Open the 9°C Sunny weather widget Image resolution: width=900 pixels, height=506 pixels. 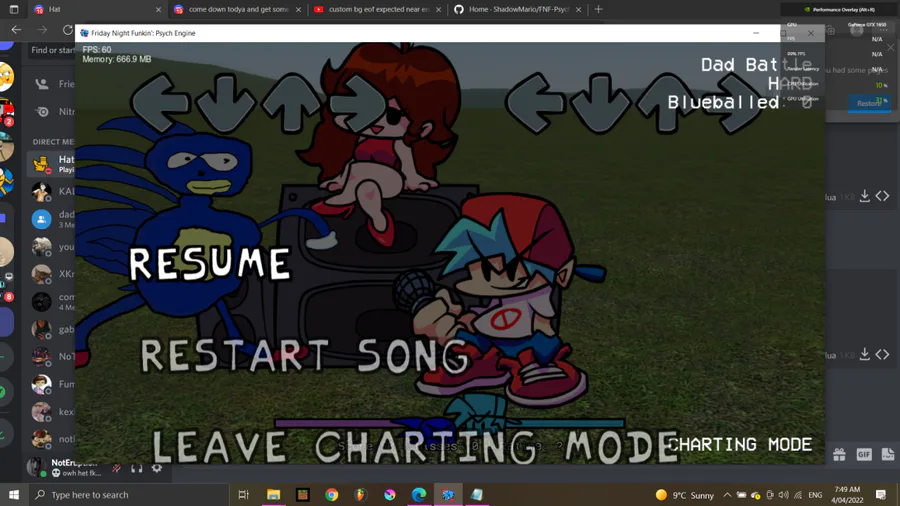coord(685,495)
